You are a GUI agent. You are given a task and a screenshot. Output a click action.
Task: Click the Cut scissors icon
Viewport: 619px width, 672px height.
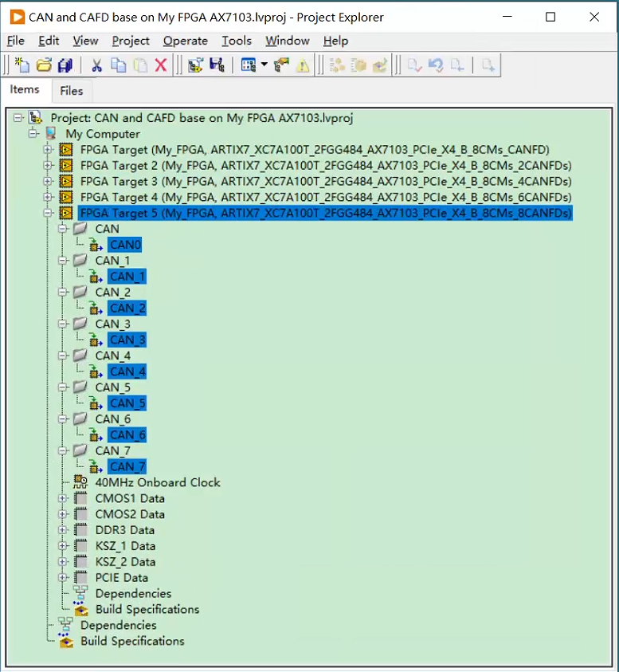[x=97, y=65]
